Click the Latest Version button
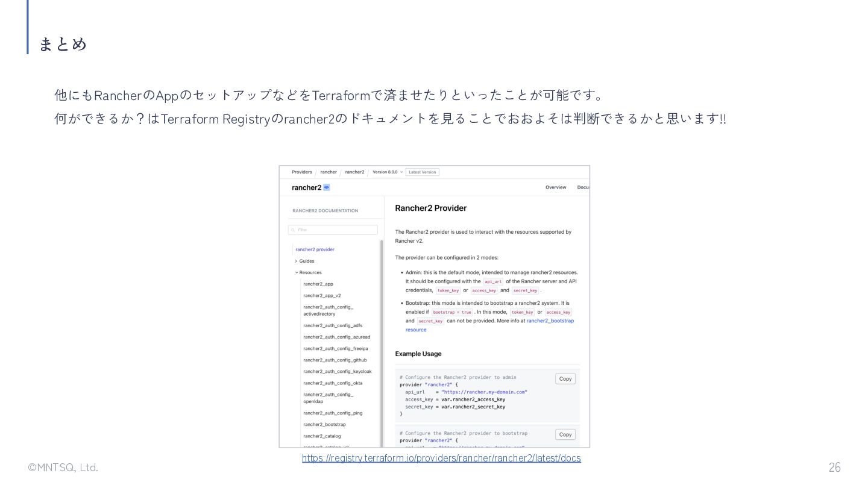Viewport: 868px width, 488px height. click(x=422, y=172)
